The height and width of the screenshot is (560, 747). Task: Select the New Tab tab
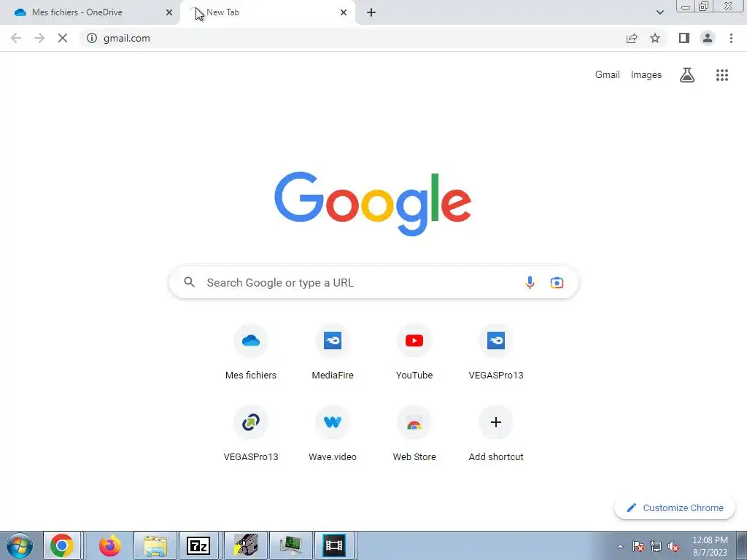[x=267, y=12]
